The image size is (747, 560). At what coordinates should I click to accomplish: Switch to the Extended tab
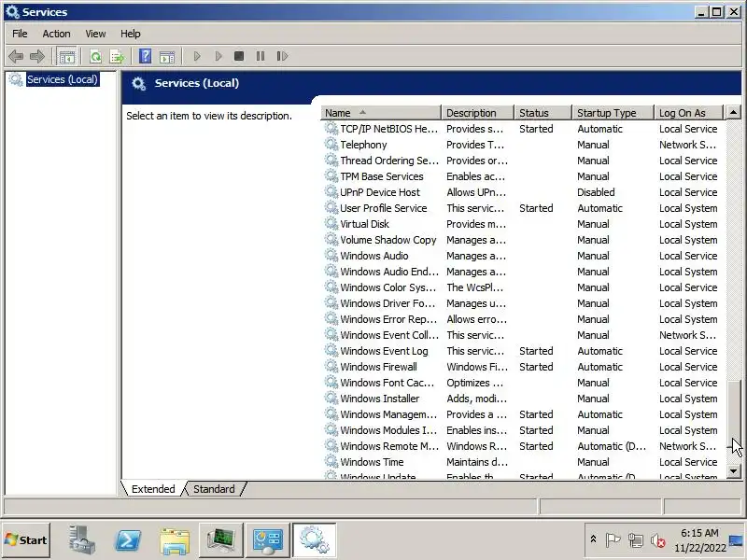click(x=153, y=489)
